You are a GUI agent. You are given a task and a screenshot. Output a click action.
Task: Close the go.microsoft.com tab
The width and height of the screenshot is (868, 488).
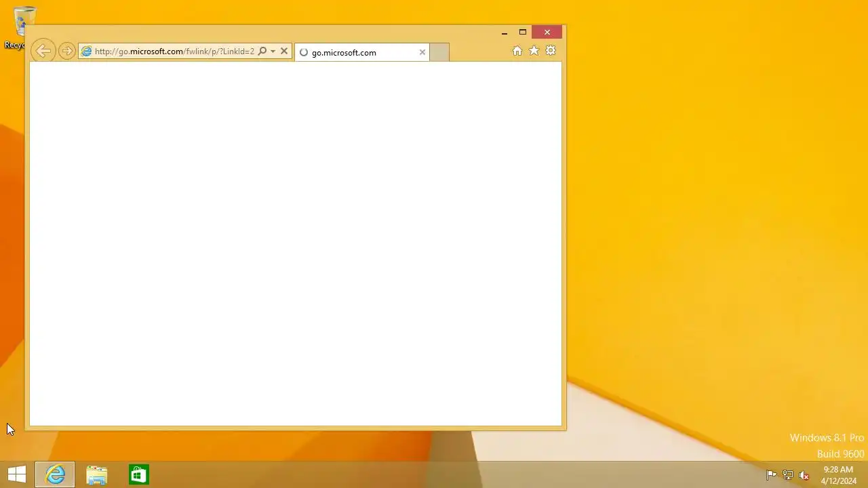tap(422, 52)
